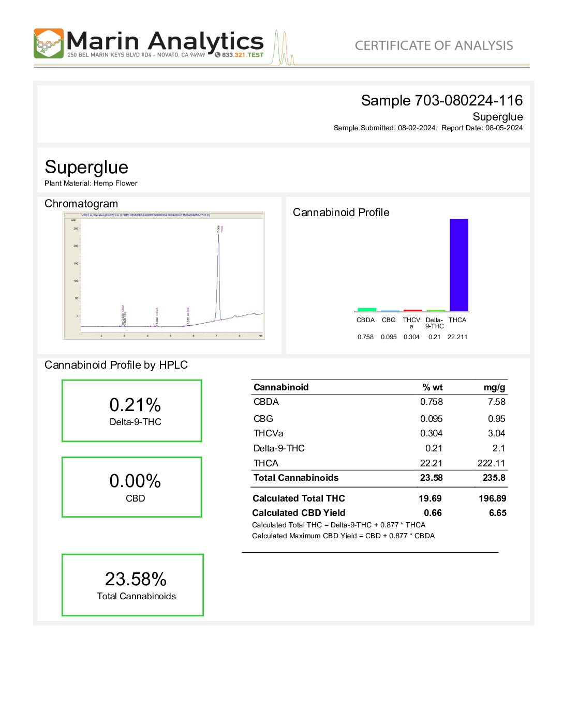Click the 235.8 mg/g total value
The height and width of the screenshot is (728, 563).
click(494, 478)
